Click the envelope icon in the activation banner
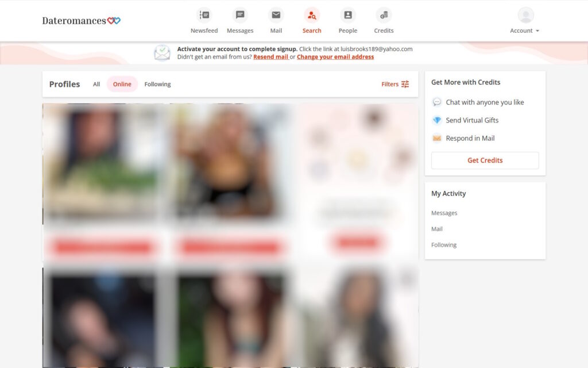The height and width of the screenshot is (368, 588). click(x=162, y=52)
